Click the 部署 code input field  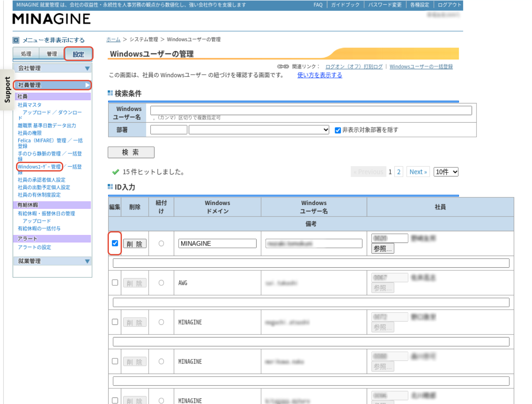point(169,130)
